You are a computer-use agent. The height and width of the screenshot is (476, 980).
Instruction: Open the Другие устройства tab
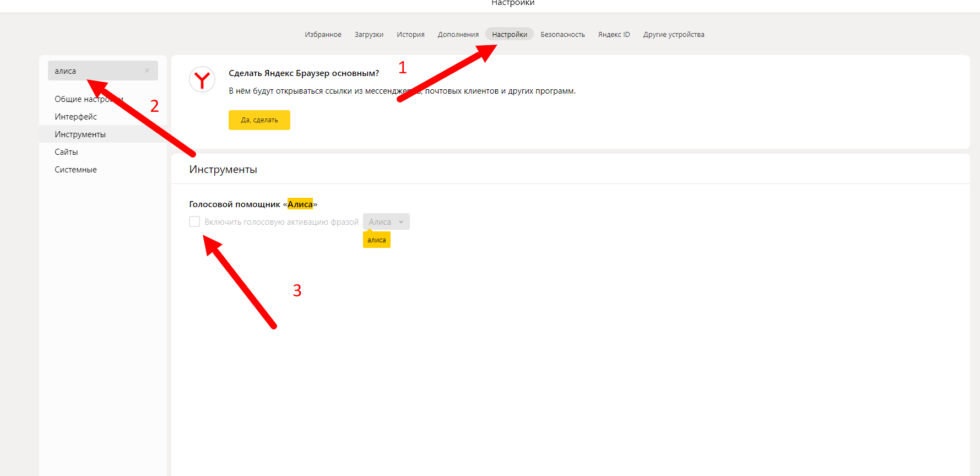[x=674, y=34]
